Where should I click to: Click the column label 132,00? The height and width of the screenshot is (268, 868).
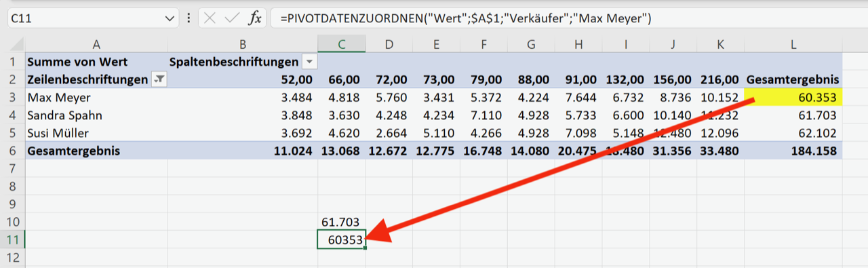626,79
